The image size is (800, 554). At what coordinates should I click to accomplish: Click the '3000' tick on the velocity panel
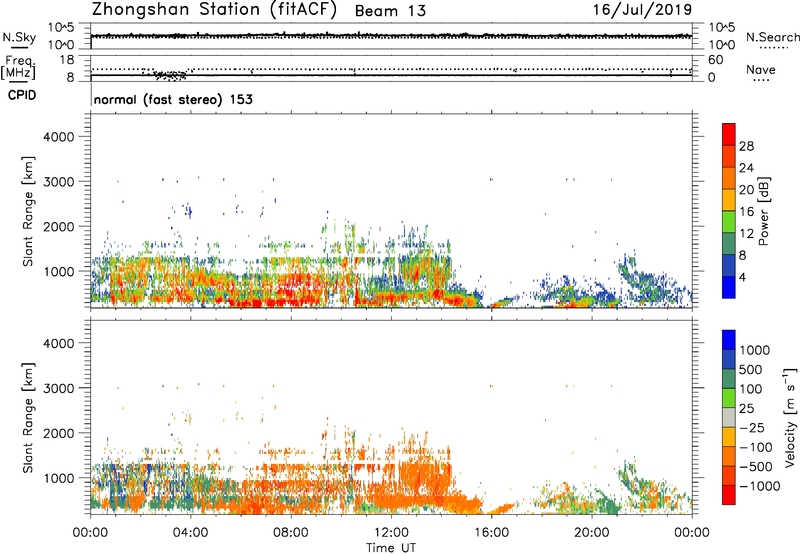tap(59, 388)
